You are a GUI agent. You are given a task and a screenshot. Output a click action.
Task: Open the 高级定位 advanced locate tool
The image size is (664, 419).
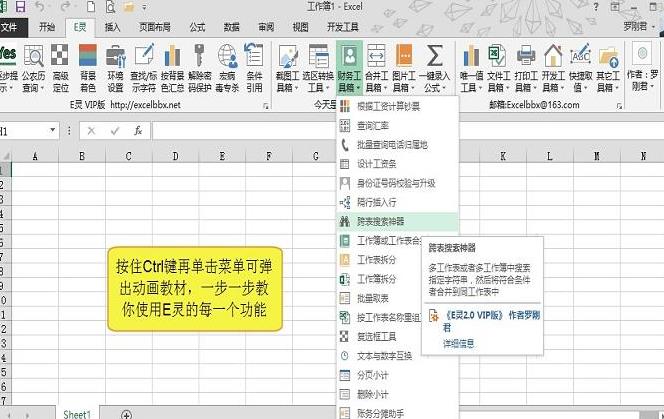60,68
